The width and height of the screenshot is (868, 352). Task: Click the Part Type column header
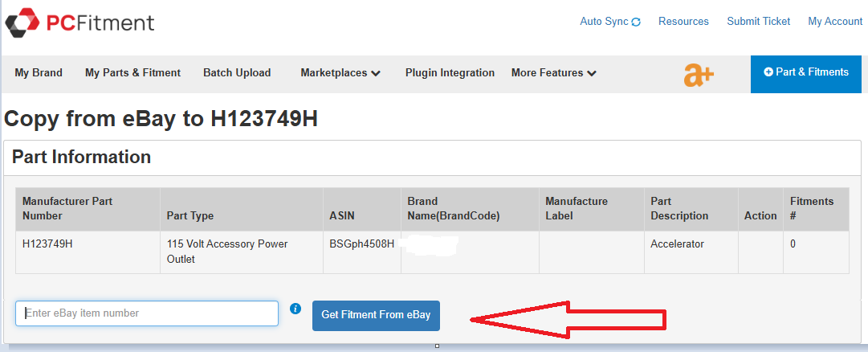pyautogui.click(x=242, y=209)
